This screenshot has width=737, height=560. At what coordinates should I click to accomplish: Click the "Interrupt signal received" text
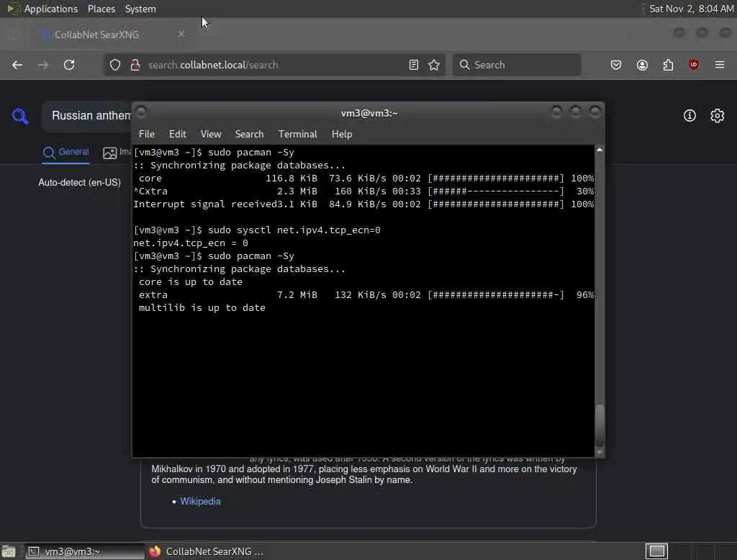pyautogui.click(x=205, y=204)
